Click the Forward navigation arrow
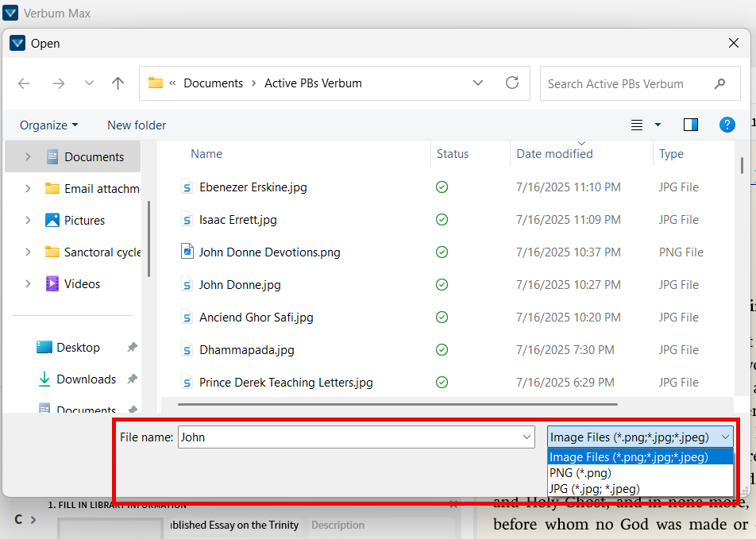The width and height of the screenshot is (756, 539). [58, 83]
